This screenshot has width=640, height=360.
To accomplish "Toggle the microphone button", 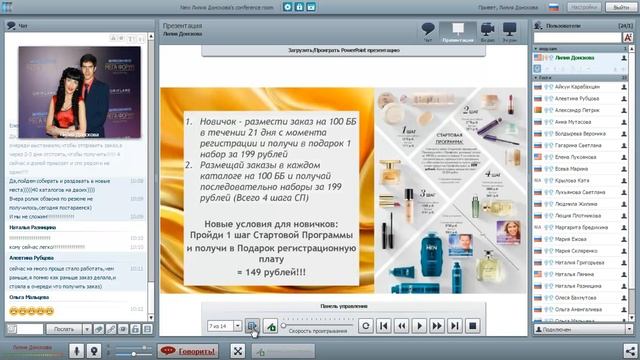I will coord(76,351).
